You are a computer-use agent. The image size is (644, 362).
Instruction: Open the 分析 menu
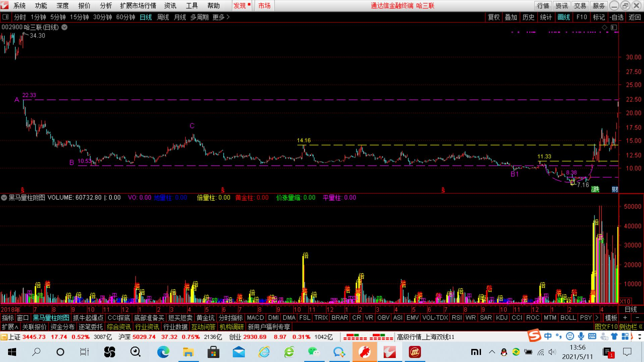tap(106, 6)
